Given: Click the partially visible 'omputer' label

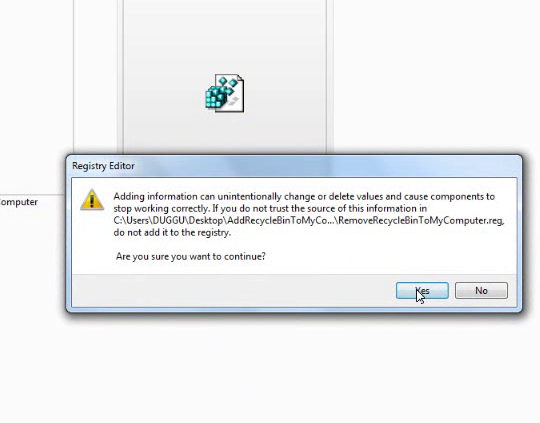Looking at the screenshot, I should point(19,202).
